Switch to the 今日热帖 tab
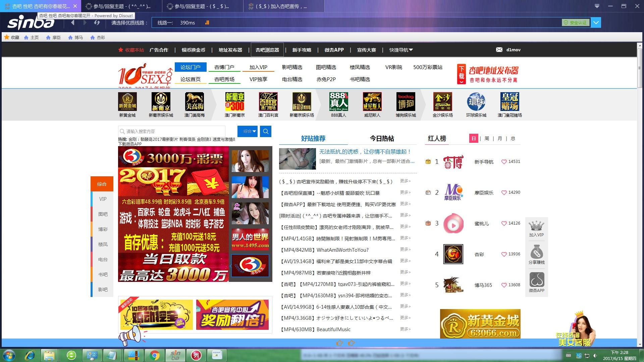644x362 pixels. (382, 138)
